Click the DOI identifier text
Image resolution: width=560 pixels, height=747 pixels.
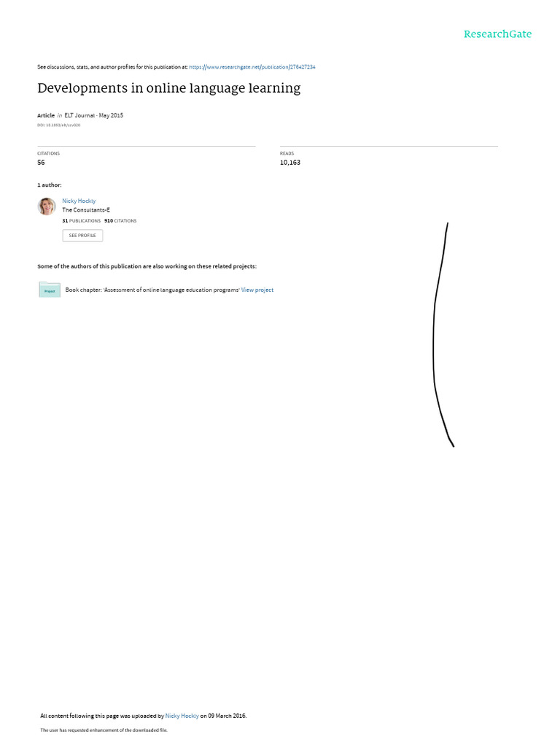58,125
